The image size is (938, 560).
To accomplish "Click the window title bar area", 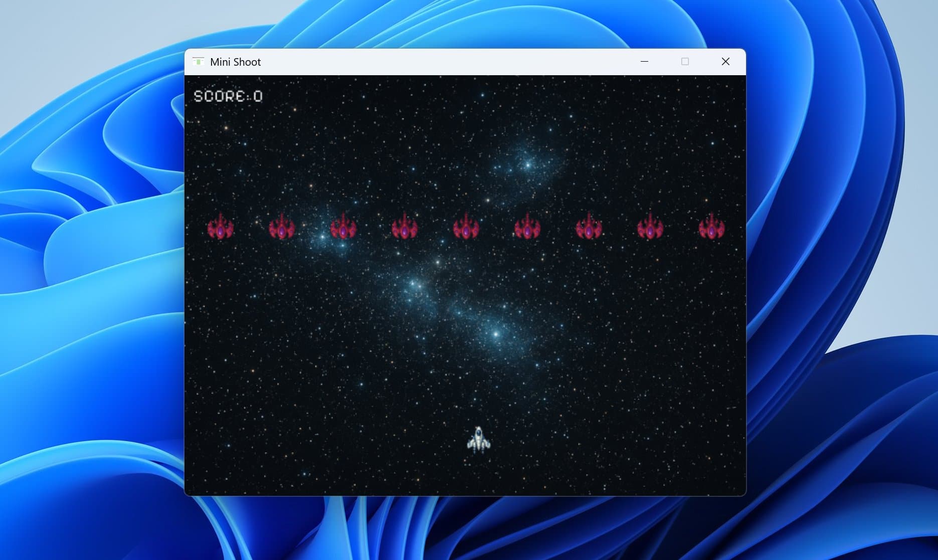I will [x=451, y=61].
